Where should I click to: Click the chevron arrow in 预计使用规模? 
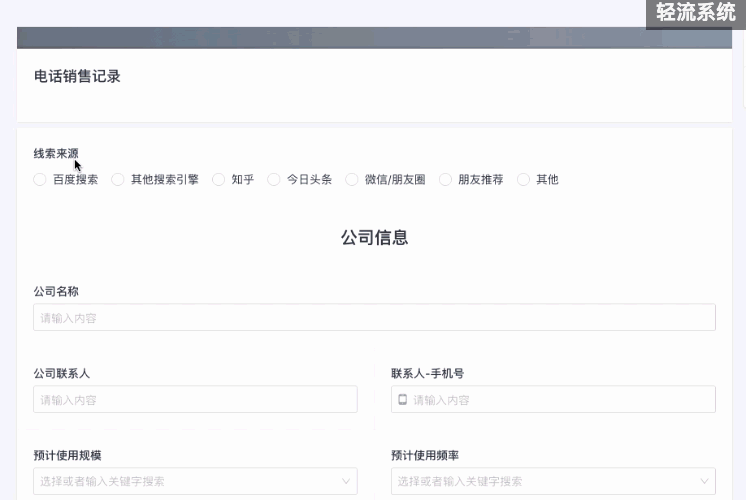346,481
